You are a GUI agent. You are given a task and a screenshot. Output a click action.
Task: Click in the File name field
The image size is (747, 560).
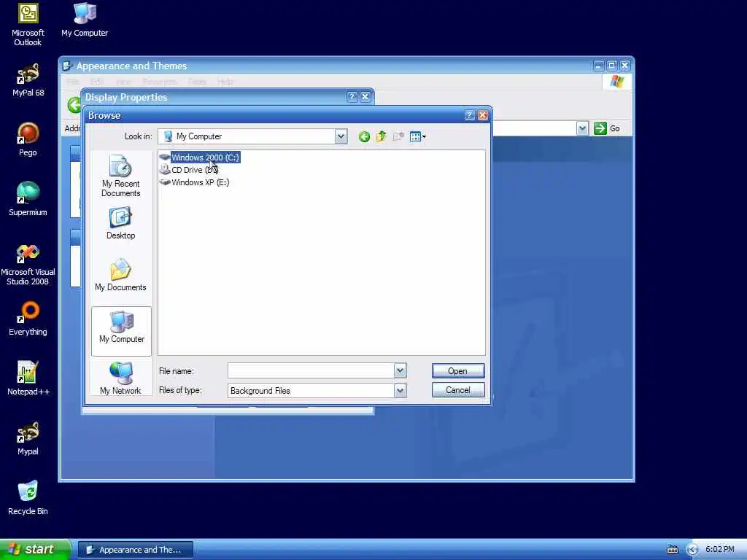click(x=311, y=370)
